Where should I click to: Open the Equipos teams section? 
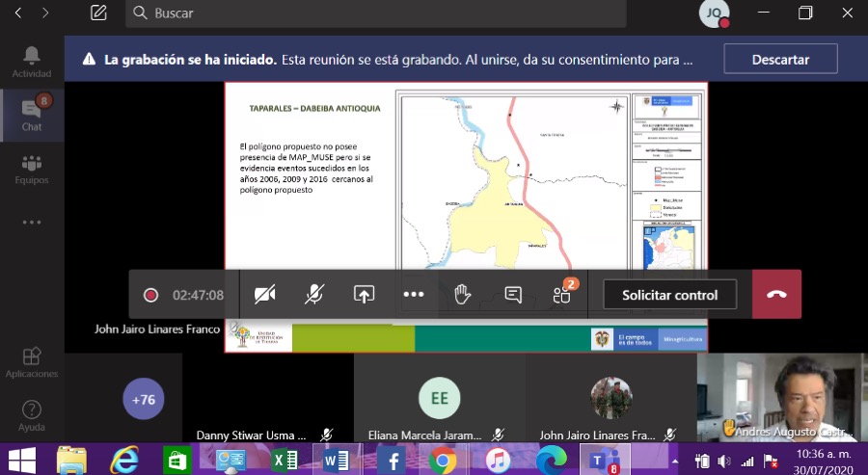coord(32,169)
